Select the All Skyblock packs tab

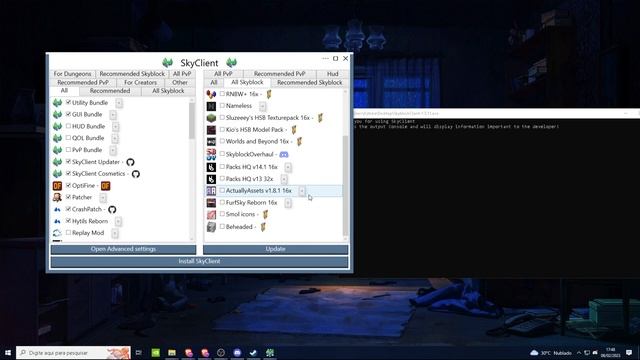coord(247,82)
